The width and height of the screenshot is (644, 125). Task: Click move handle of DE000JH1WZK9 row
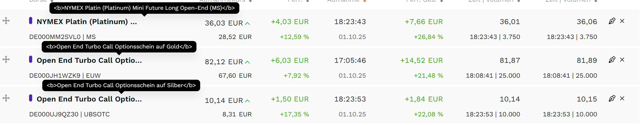pyautogui.click(x=6, y=59)
